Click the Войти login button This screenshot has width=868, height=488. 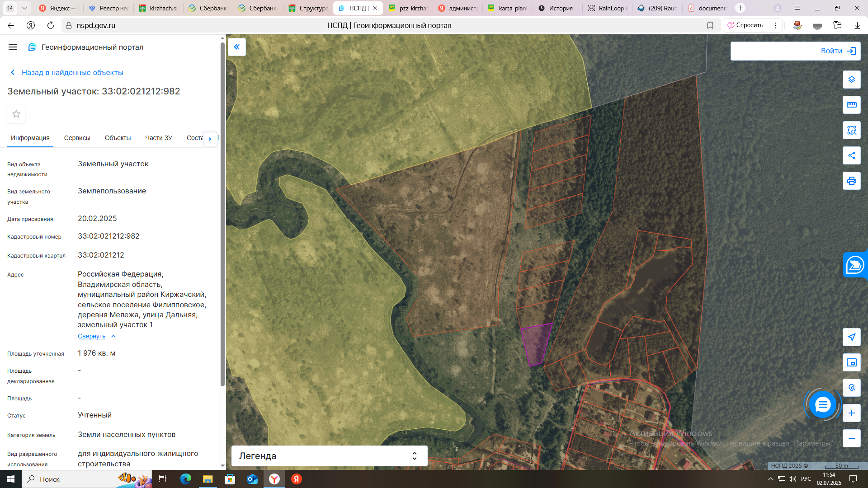tap(838, 51)
